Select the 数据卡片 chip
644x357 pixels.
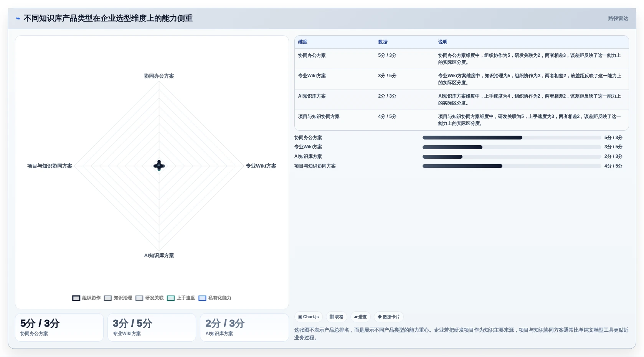[389, 317]
